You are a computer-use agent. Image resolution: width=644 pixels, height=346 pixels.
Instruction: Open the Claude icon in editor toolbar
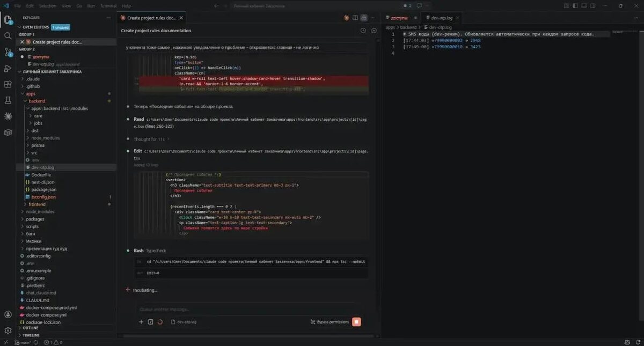click(346, 18)
